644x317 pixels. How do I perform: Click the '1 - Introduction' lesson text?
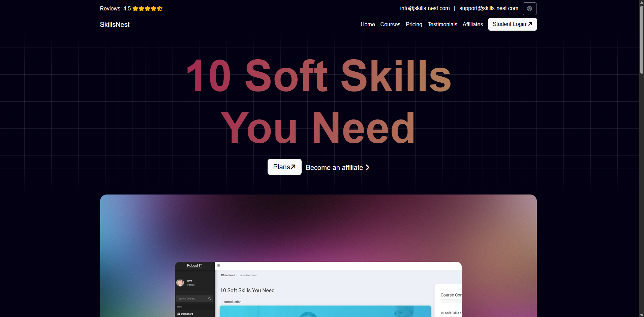[x=231, y=302]
